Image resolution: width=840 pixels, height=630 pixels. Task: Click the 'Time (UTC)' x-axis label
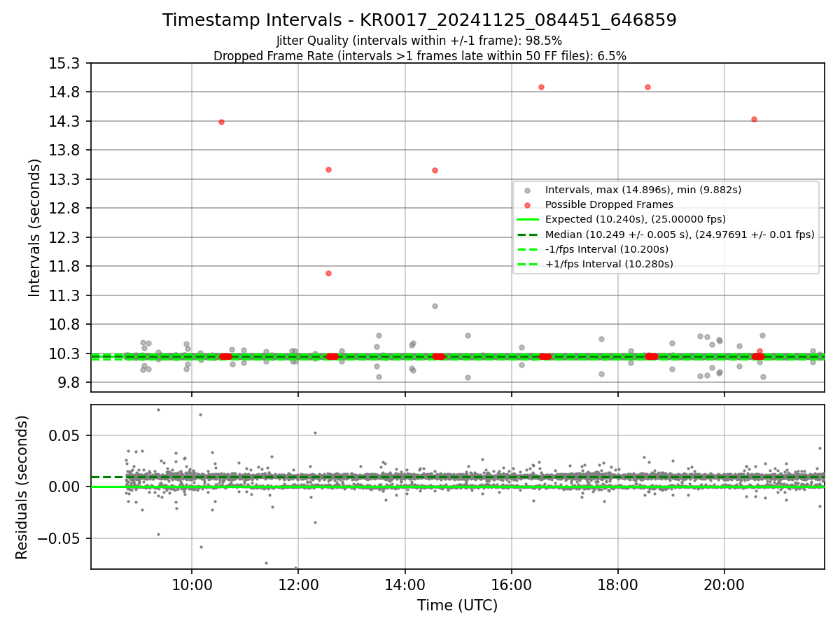click(457, 605)
